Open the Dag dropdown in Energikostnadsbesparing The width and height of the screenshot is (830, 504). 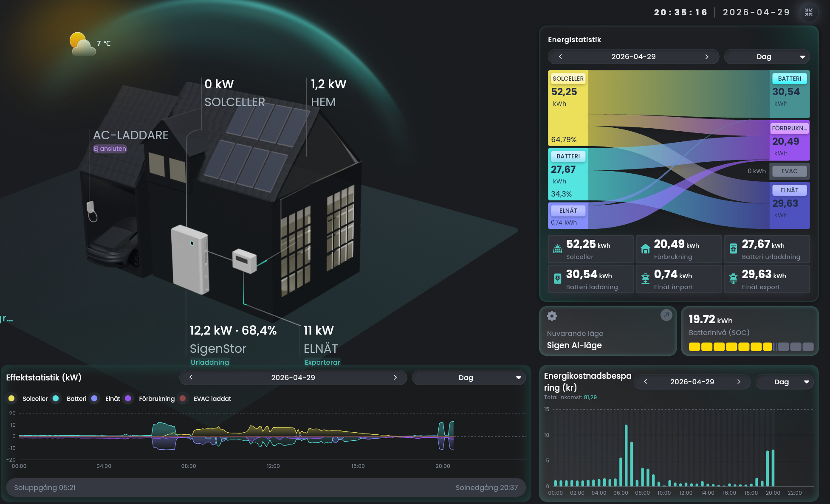click(x=785, y=382)
